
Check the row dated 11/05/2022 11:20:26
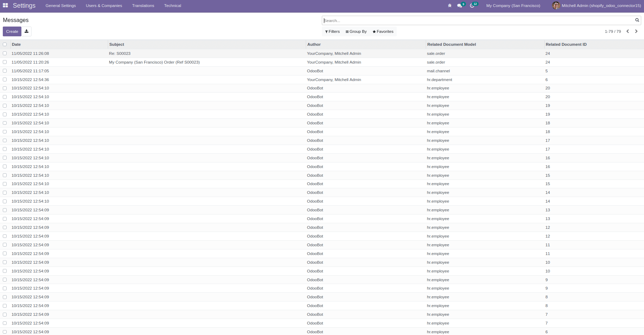pyautogui.click(x=5, y=62)
